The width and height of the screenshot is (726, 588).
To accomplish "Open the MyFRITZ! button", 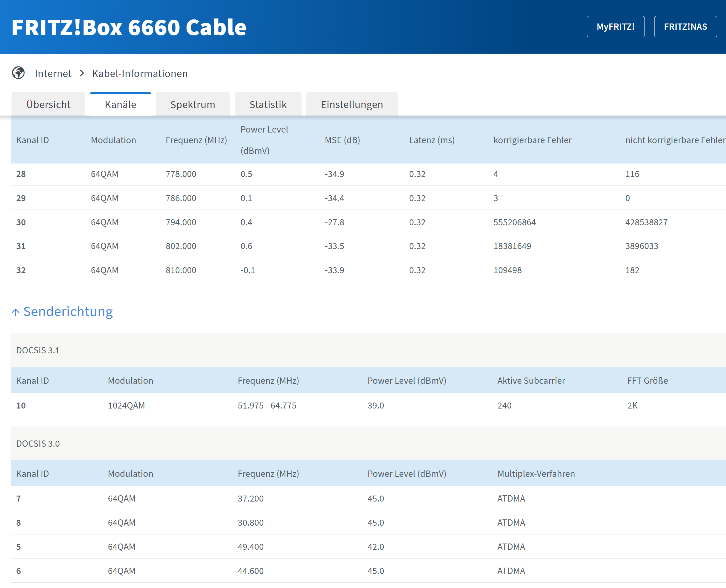I will [615, 27].
